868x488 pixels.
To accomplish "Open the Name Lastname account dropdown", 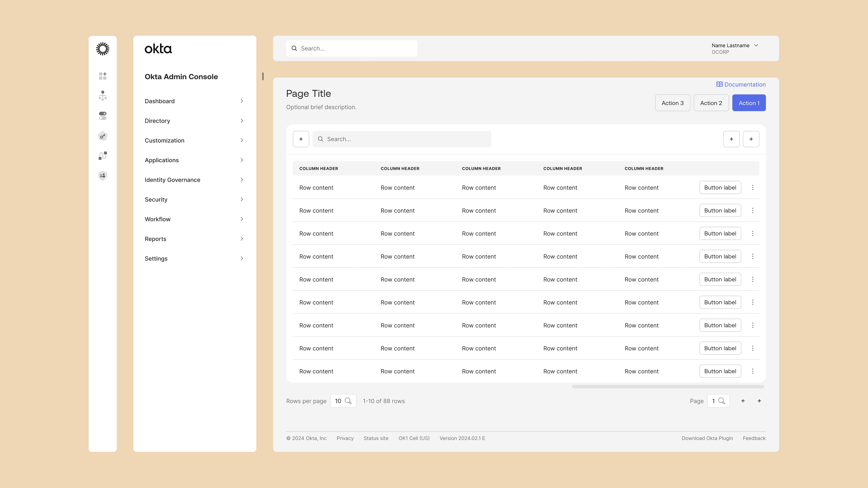I will pos(735,49).
